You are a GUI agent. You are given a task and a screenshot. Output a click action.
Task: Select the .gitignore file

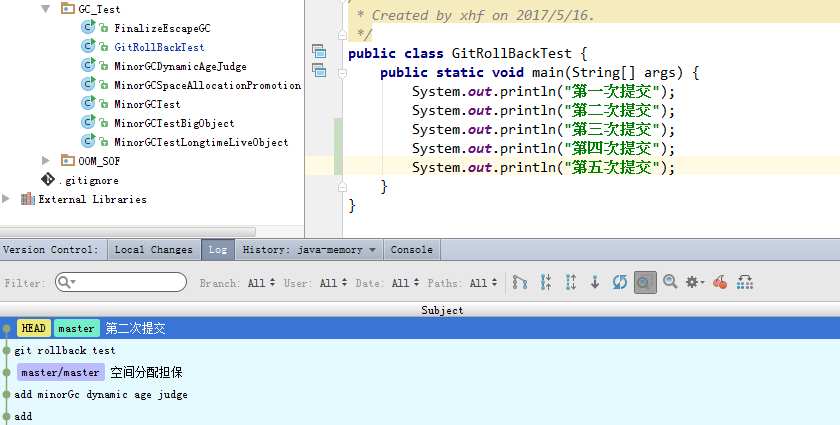[x=89, y=181]
